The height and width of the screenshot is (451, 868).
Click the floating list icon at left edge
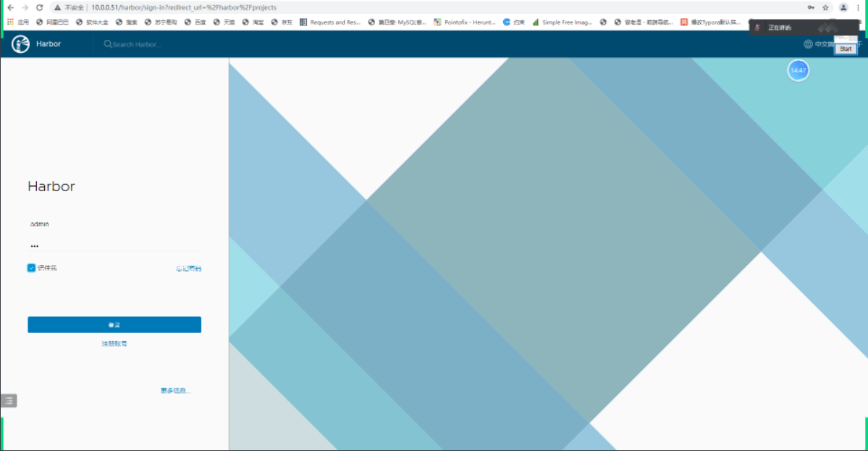9,400
